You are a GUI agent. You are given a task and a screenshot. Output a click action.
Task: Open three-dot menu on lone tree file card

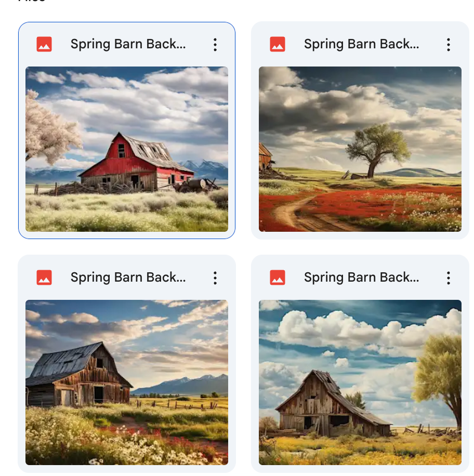(x=448, y=45)
